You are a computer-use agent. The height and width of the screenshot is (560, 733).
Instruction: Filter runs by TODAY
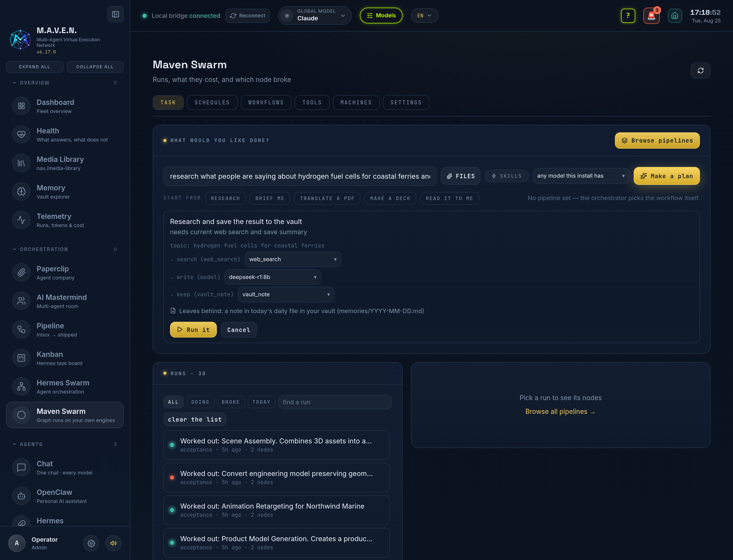(x=261, y=402)
